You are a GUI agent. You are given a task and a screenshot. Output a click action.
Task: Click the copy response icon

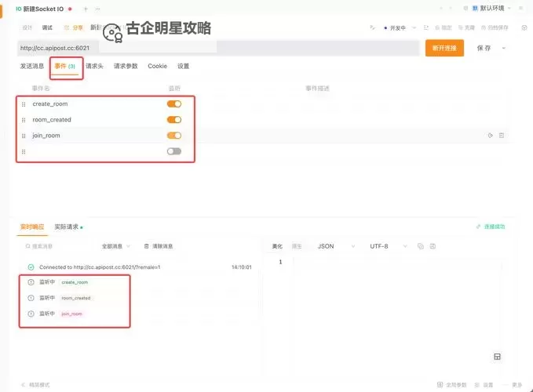click(421, 246)
